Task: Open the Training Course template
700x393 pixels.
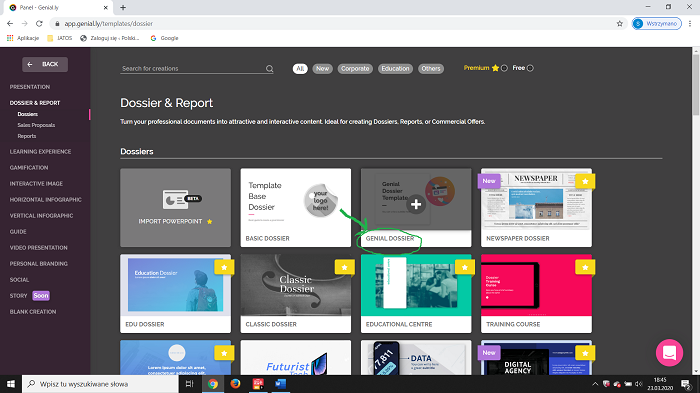Action: [x=536, y=294]
